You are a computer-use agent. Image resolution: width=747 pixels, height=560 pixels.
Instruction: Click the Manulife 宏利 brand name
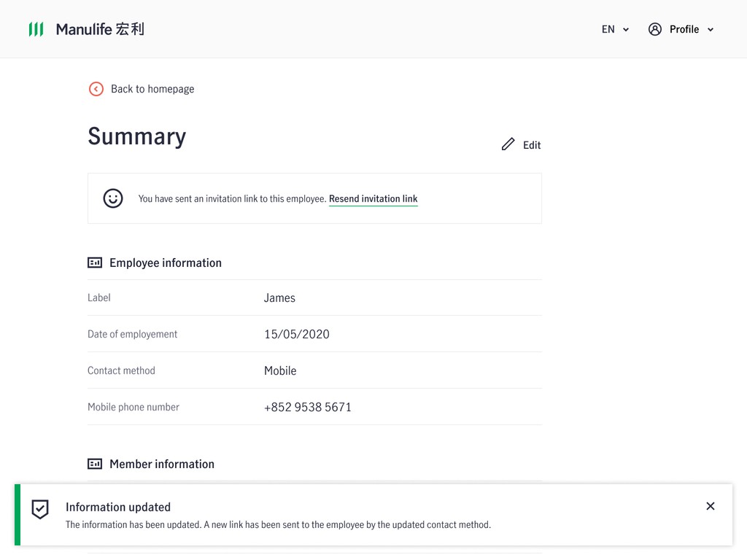[100, 29]
